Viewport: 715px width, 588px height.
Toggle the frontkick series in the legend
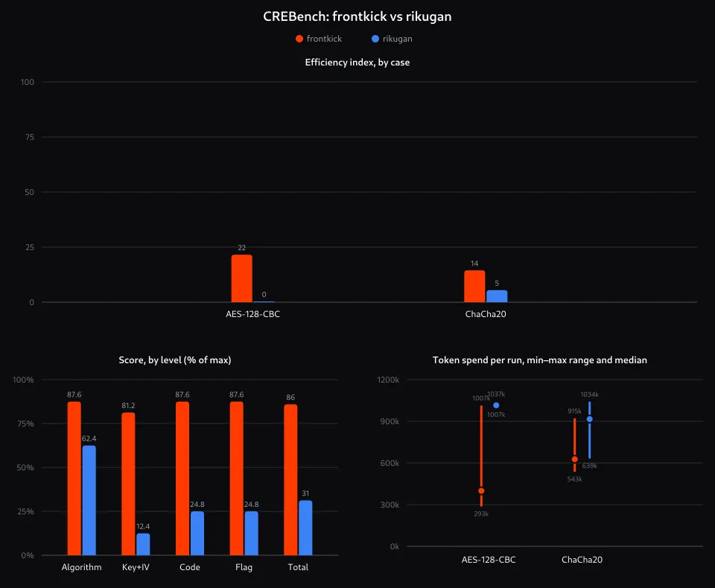(319, 39)
